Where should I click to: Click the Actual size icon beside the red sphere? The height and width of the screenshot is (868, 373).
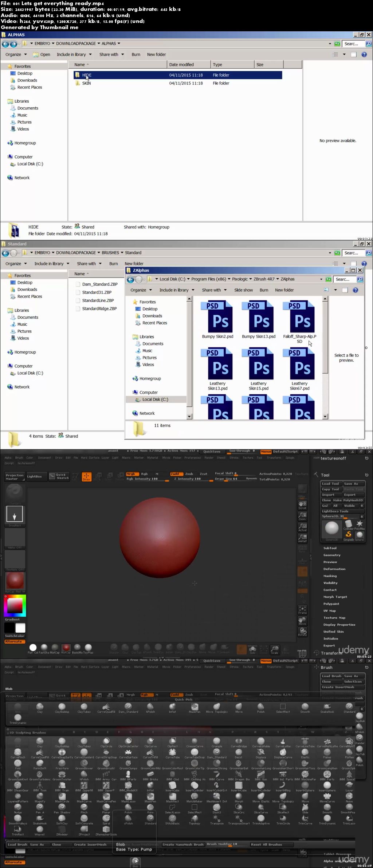coord(302,527)
